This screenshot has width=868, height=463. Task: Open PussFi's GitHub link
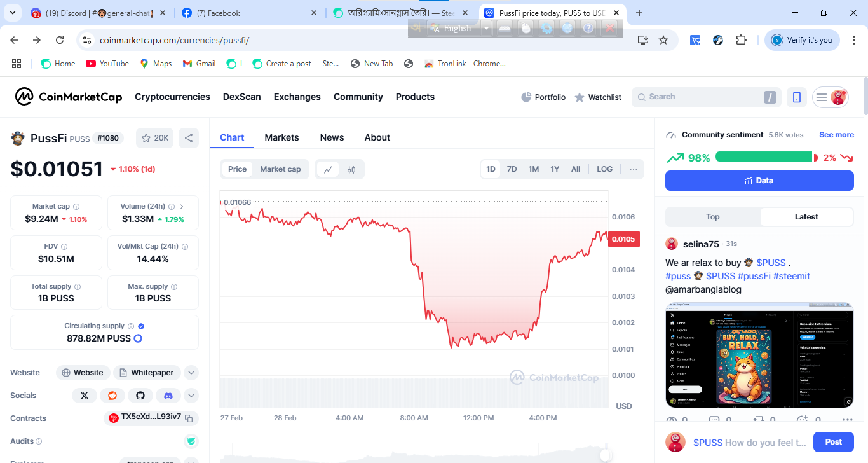(x=140, y=396)
